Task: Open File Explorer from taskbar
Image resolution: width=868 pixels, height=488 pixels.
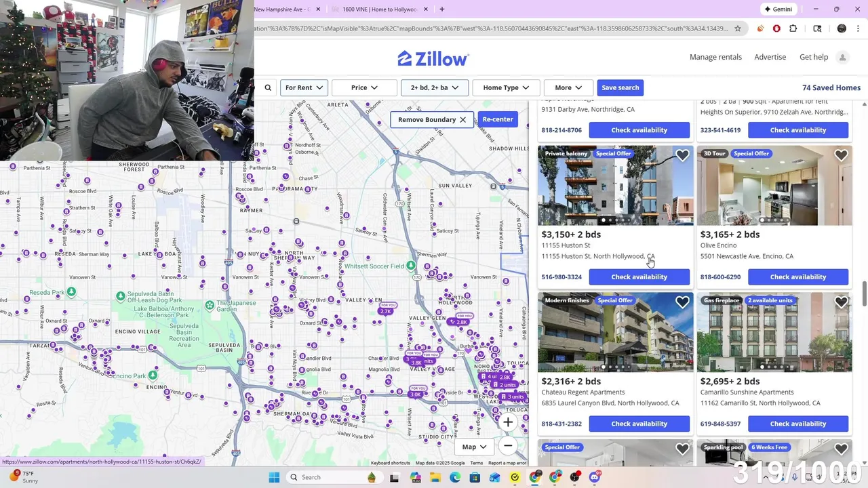Action: [435, 477]
